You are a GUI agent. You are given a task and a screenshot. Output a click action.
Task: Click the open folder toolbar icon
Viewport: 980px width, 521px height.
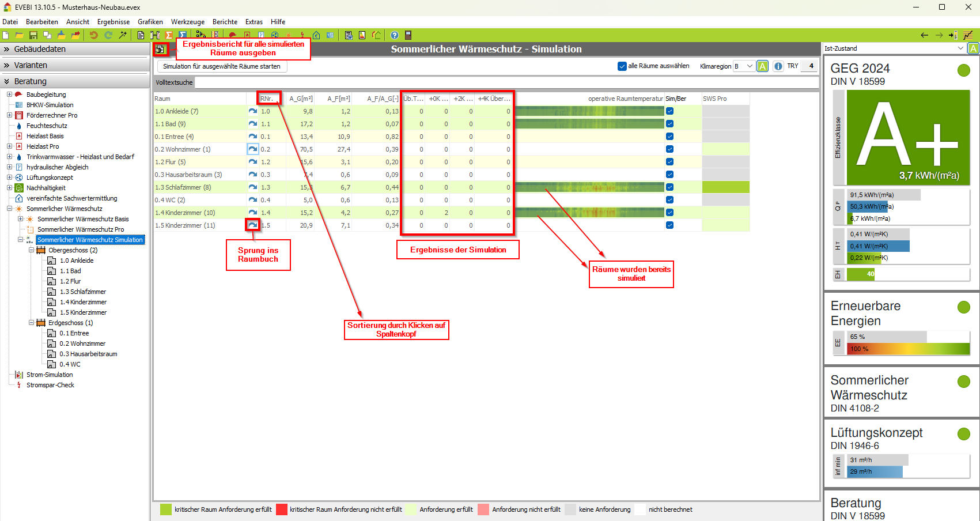pyautogui.click(x=19, y=35)
